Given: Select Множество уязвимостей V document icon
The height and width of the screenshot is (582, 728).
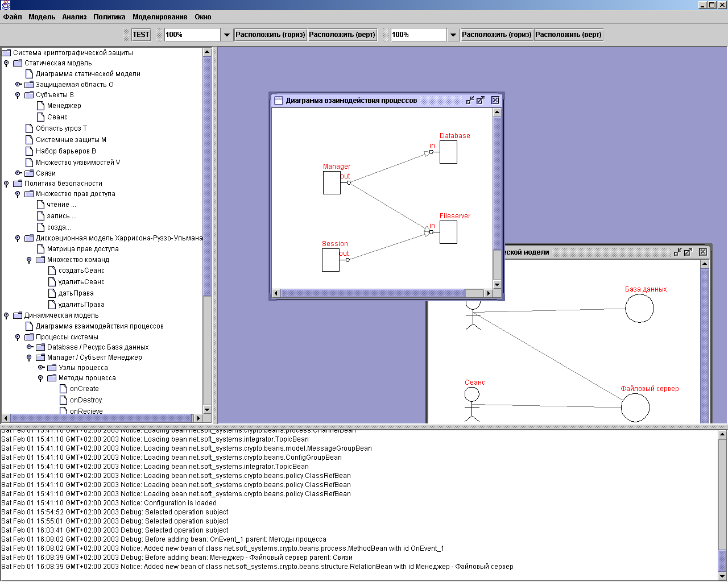Looking at the screenshot, I should 30,162.
